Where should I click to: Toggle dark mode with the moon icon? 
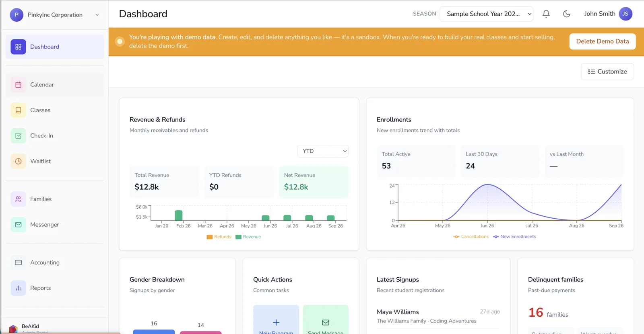[x=567, y=14]
